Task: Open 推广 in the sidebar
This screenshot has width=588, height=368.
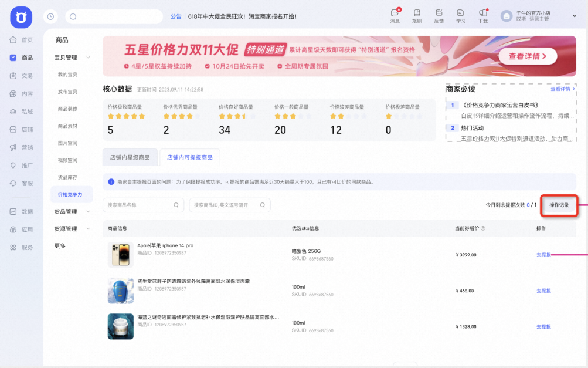Action: pos(21,166)
